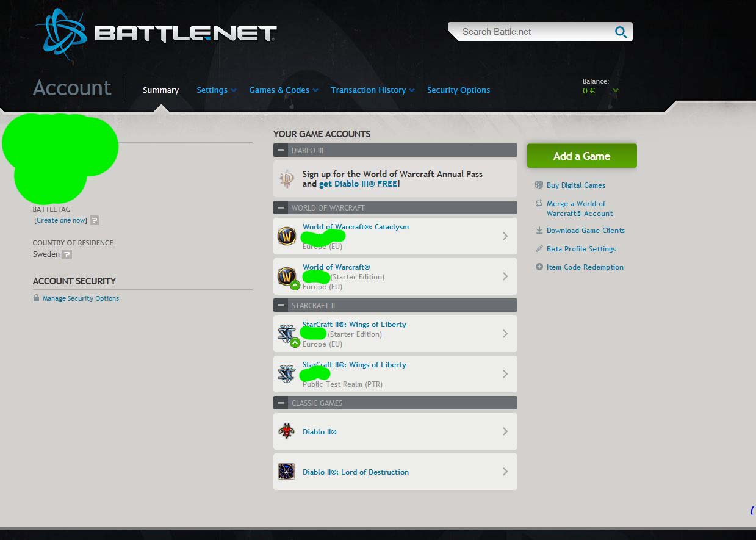Image resolution: width=756 pixels, height=540 pixels.
Task: Click the Battle.net logo
Action: point(156,32)
